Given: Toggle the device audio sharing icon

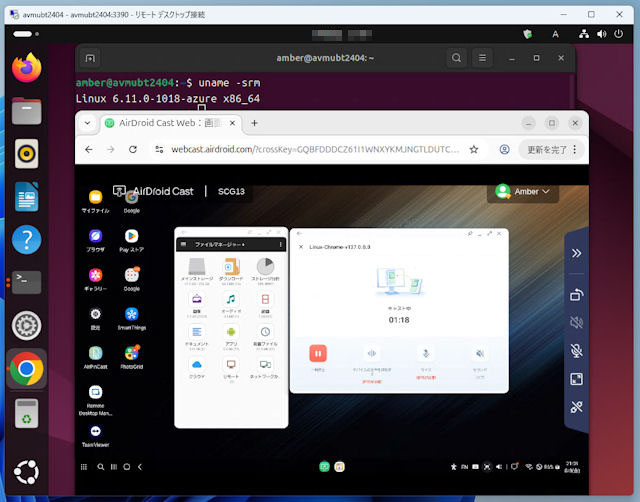Looking at the screenshot, I should click(x=371, y=353).
